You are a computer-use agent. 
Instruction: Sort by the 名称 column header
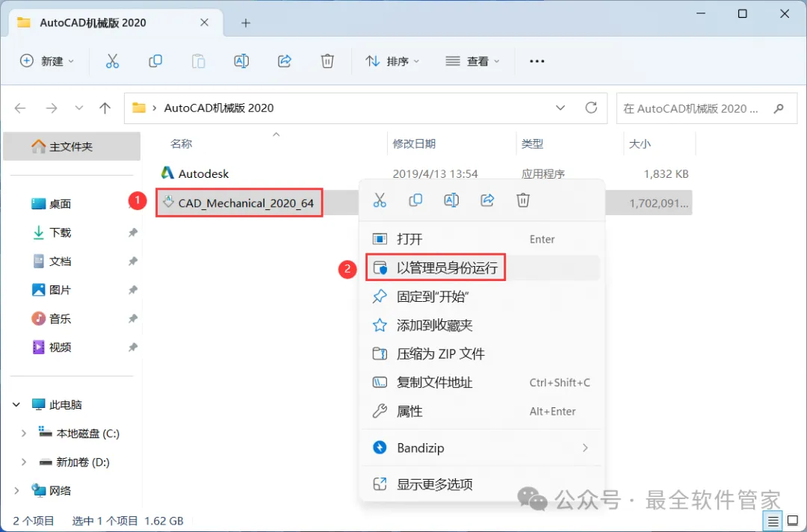click(x=181, y=144)
